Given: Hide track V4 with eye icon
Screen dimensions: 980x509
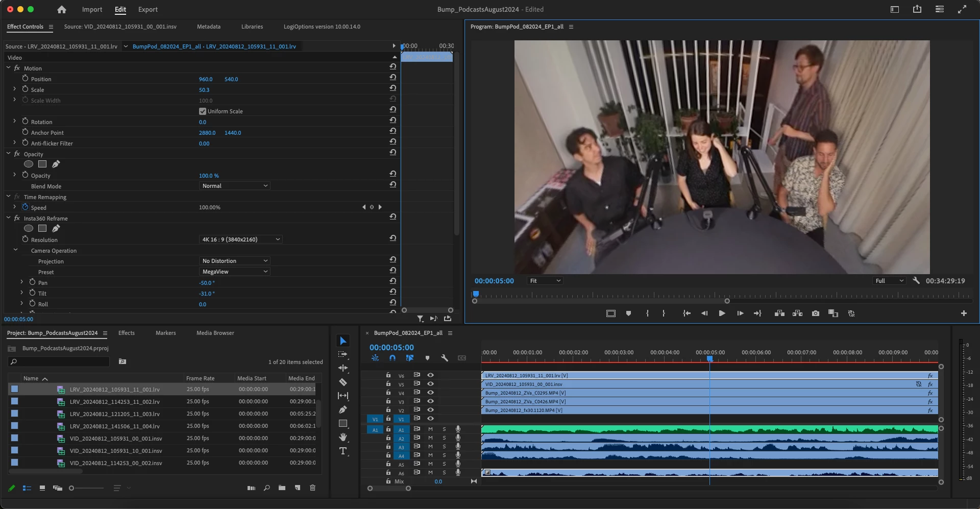Looking at the screenshot, I should coord(430,393).
